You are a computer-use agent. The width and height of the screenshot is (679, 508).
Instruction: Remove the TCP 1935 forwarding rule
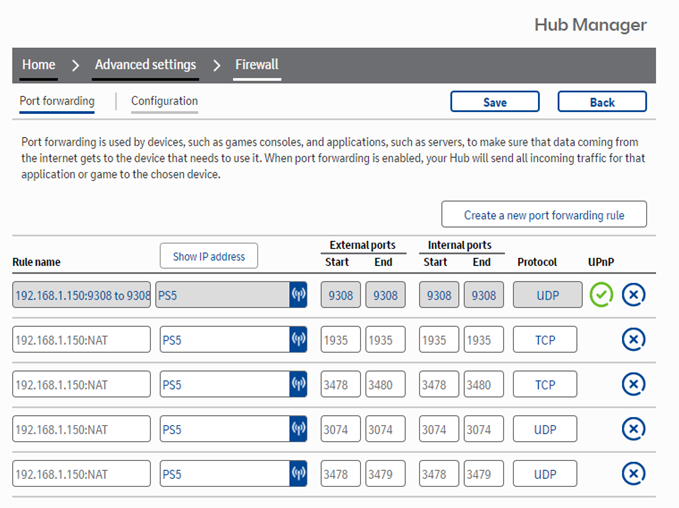coord(633,339)
